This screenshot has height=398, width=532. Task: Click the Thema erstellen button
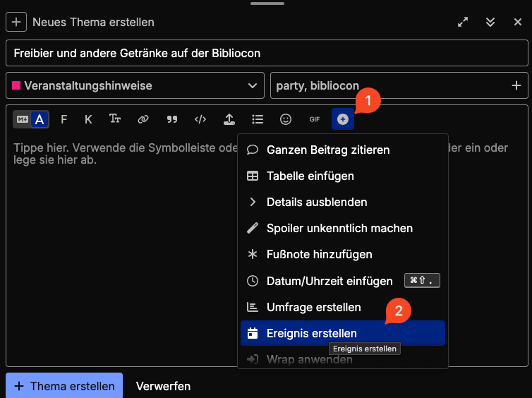(x=64, y=386)
